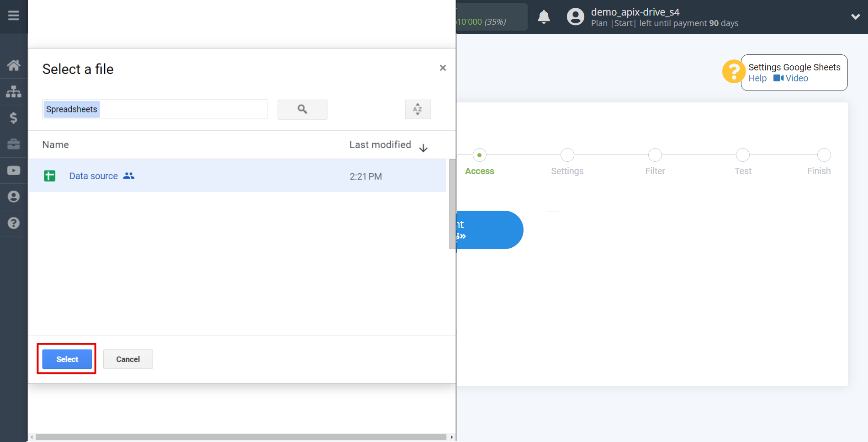Go to the Home icon in the sidebar
Image resolution: width=868 pixels, height=442 pixels.
(14, 65)
